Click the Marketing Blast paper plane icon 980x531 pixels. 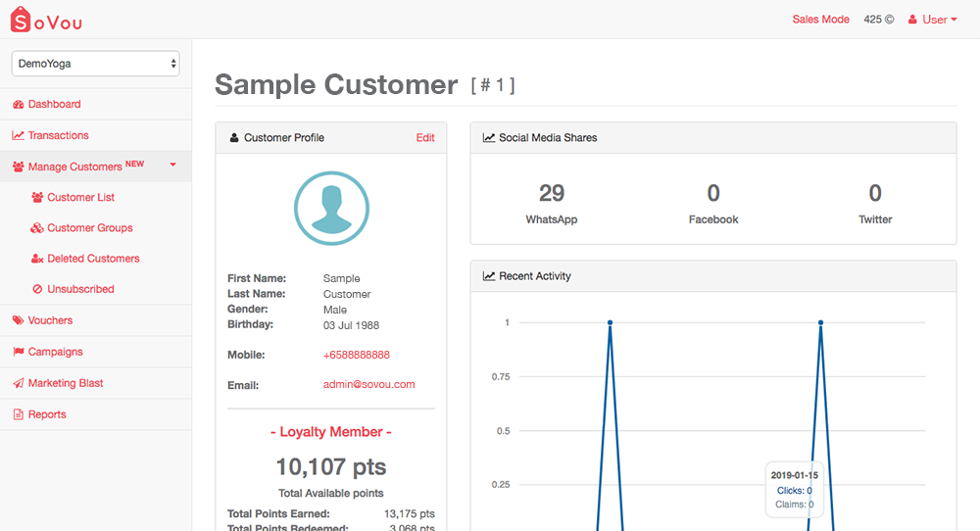[18, 383]
